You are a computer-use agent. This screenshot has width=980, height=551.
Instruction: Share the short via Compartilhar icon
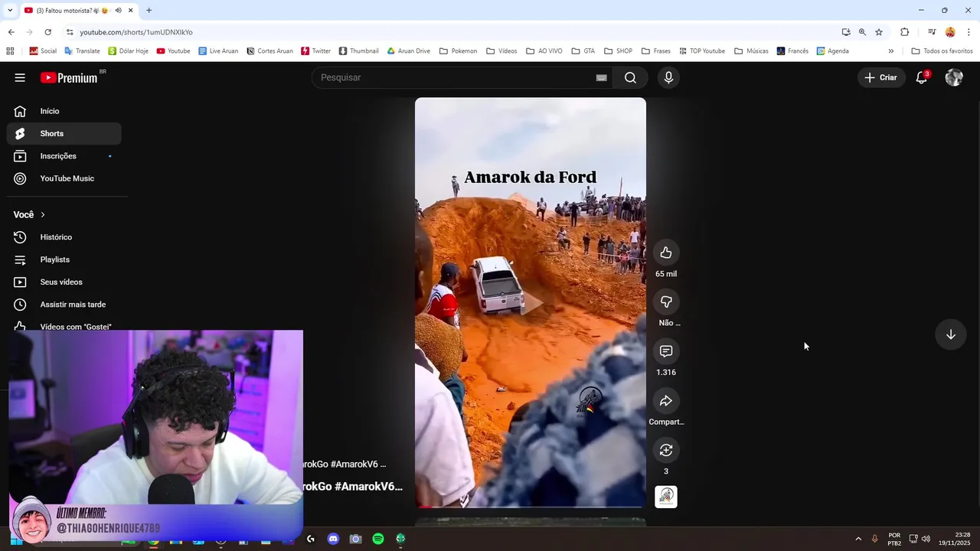[666, 401]
